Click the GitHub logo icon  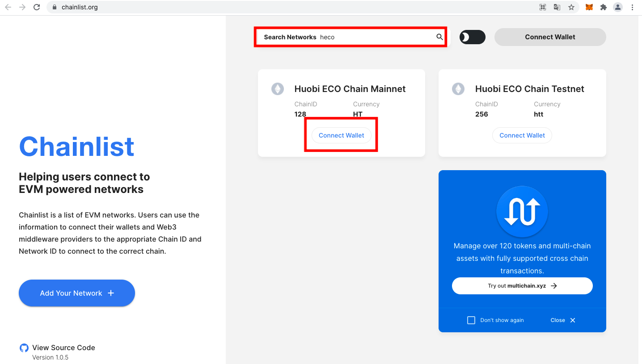tap(24, 348)
